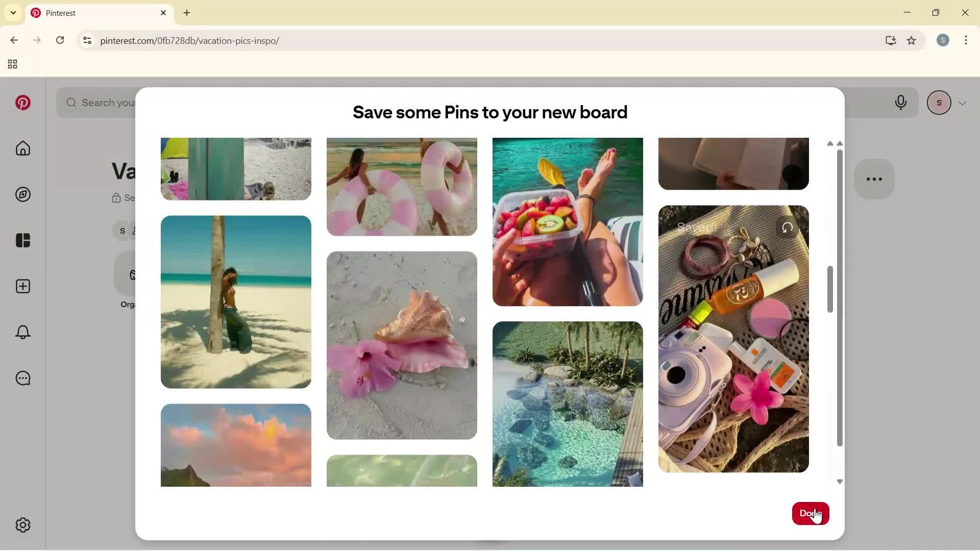Select the pink seashell pin thumbnail
The image size is (980, 551).
tap(402, 345)
